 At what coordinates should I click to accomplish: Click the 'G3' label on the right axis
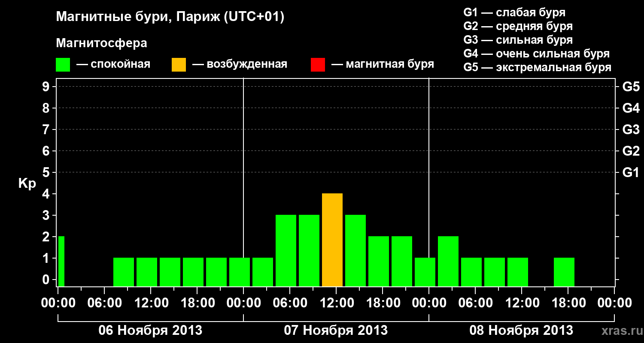click(x=631, y=129)
